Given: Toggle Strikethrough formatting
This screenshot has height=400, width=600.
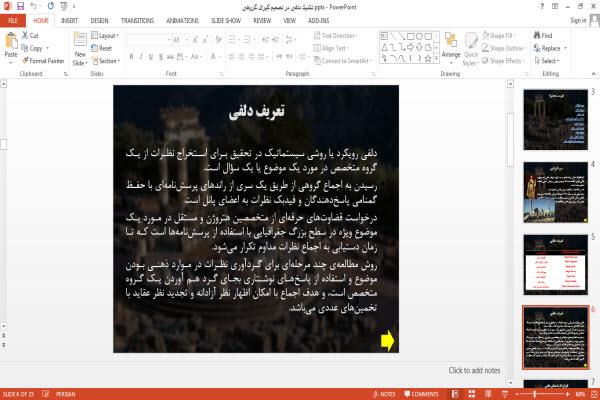Looking at the screenshot, I should pyautogui.click(x=170, y=57).
